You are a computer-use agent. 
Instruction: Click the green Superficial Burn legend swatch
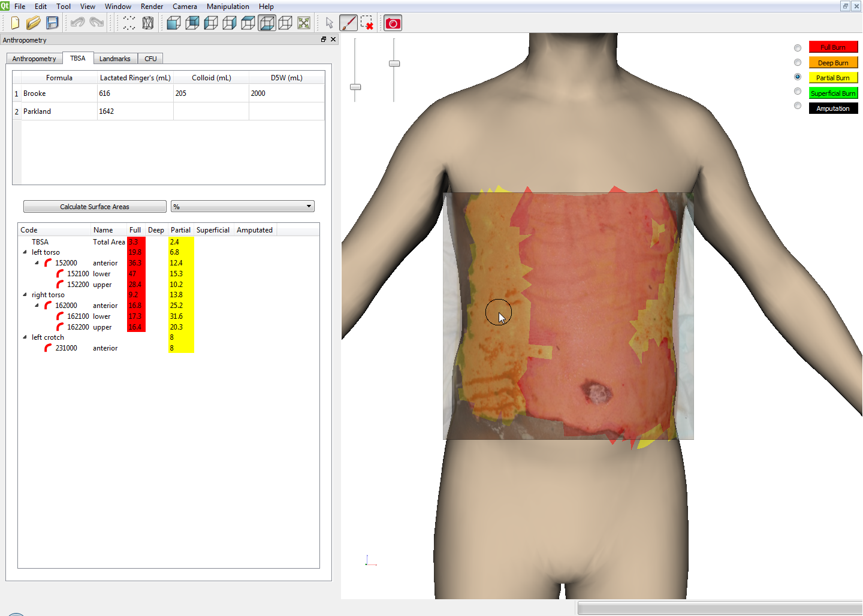(x=833, y=93)
